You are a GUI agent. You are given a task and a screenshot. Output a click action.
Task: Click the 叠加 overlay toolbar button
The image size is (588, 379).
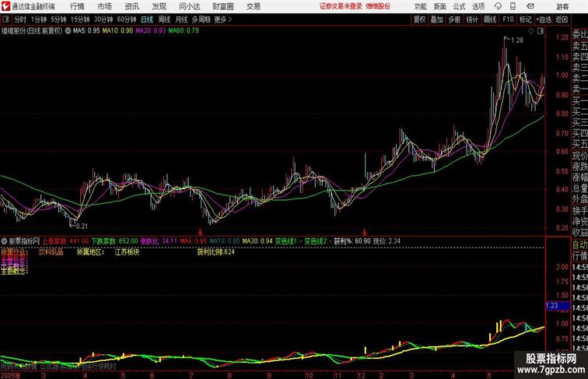click(437, 19)
